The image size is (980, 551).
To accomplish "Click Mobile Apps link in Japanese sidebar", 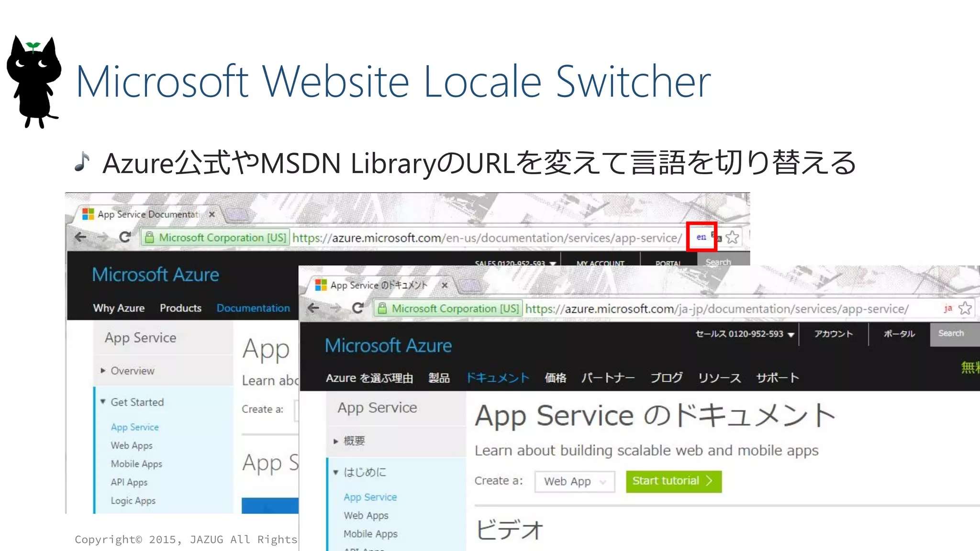I will pos(370,534).
